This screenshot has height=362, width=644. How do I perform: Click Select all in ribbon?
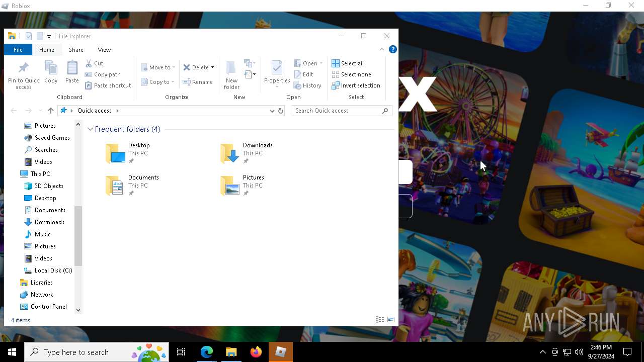348,63
